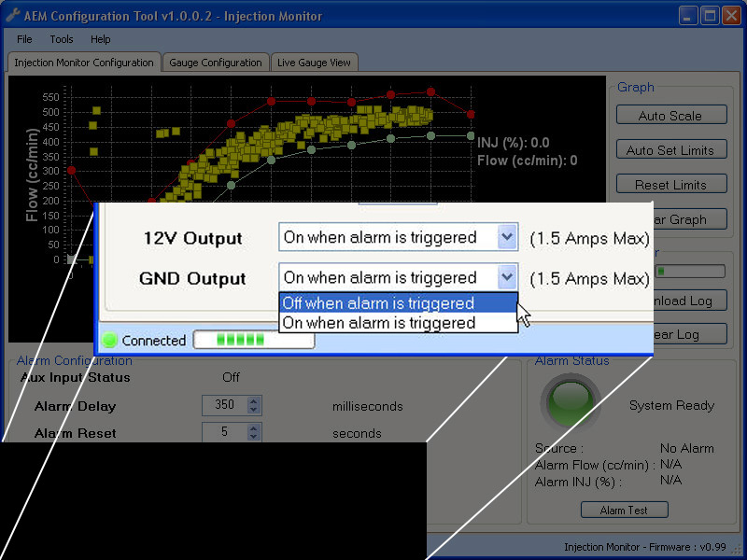Decrease Alarm Delay with the down arrow
747x560 pixels.
coord(254,410)
